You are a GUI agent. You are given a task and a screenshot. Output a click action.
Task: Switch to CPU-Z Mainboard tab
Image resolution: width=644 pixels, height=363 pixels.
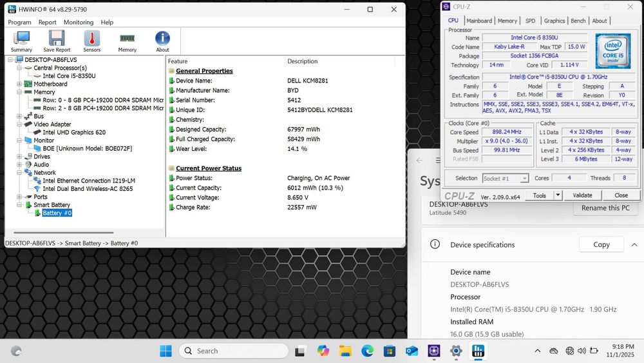coord(479,21)
